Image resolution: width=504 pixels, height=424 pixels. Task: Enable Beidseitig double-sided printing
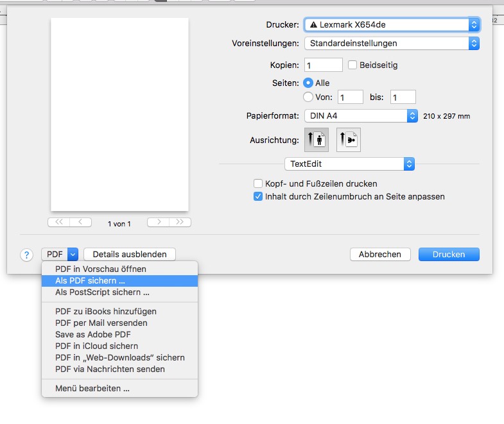click(x=352, y=65)
